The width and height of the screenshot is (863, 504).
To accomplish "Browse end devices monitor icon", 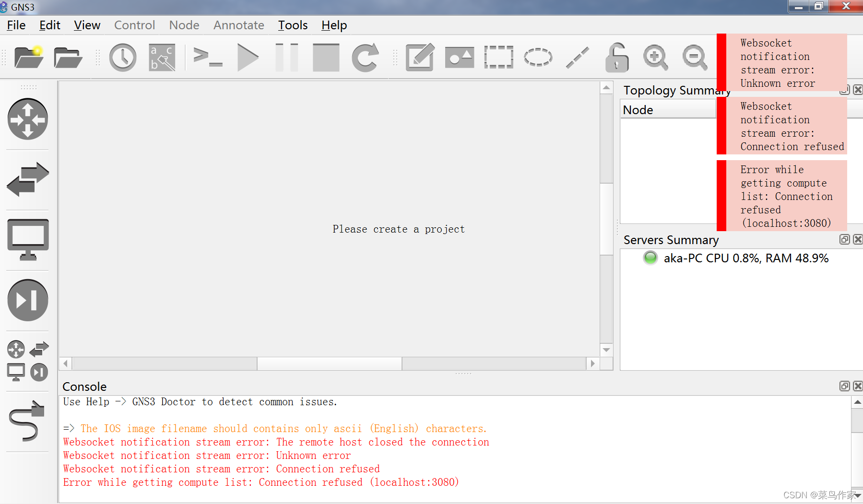I will (28, 240).
